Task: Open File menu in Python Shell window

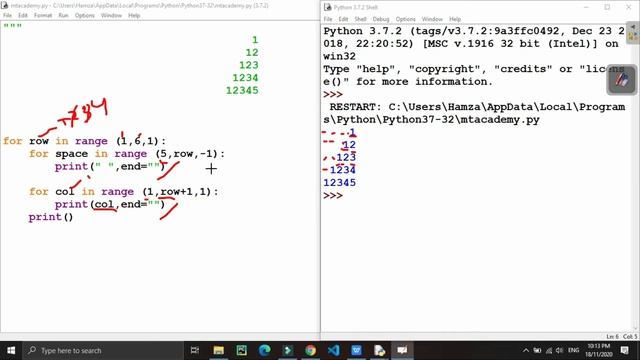Action: (328, 19)
